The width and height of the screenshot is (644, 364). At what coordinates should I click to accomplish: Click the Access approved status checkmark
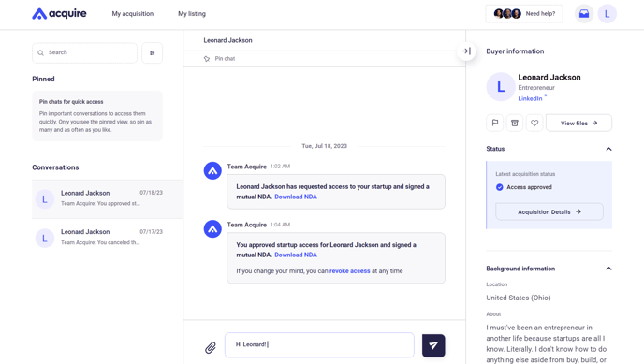coord(500,187)
